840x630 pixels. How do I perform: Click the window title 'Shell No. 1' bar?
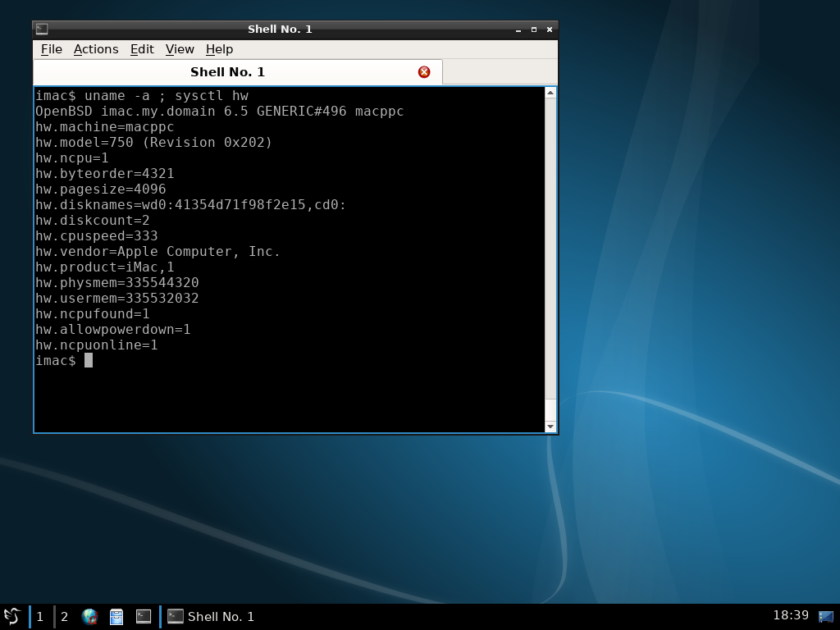[x=280, y=30]
